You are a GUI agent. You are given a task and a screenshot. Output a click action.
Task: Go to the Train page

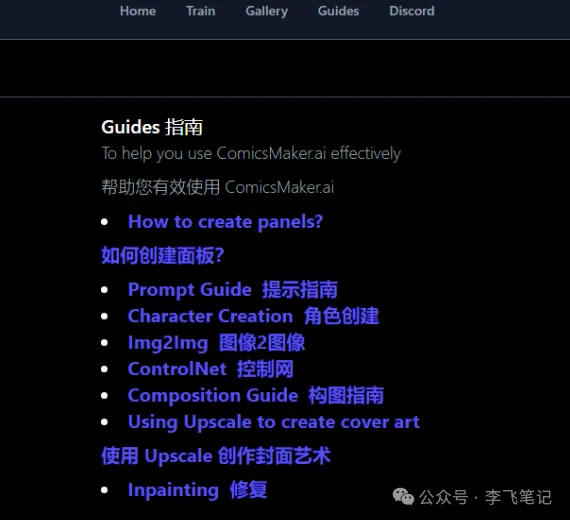coord(201,11)
